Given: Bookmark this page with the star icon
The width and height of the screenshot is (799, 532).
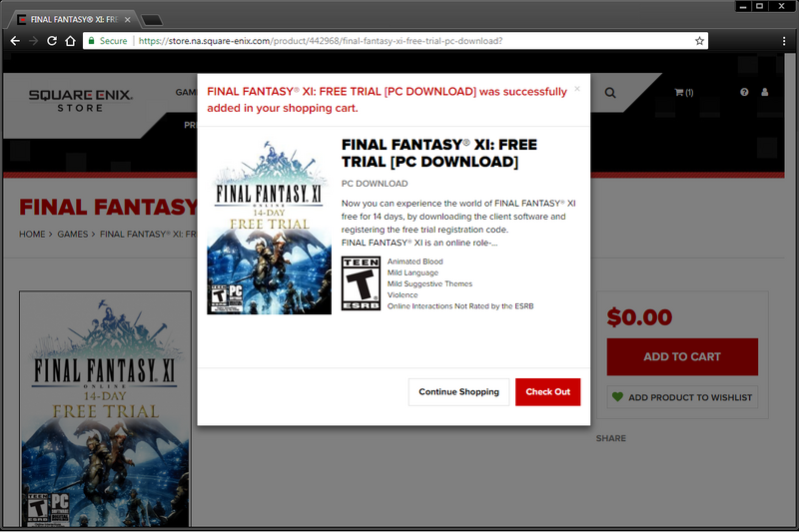Looking at the screenshot, I should point(699,41).
